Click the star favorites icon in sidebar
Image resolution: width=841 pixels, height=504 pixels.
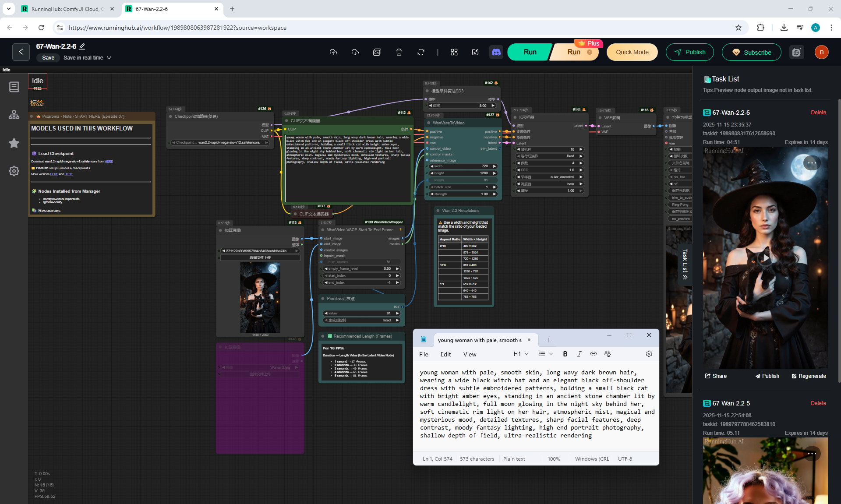[14, 143]
